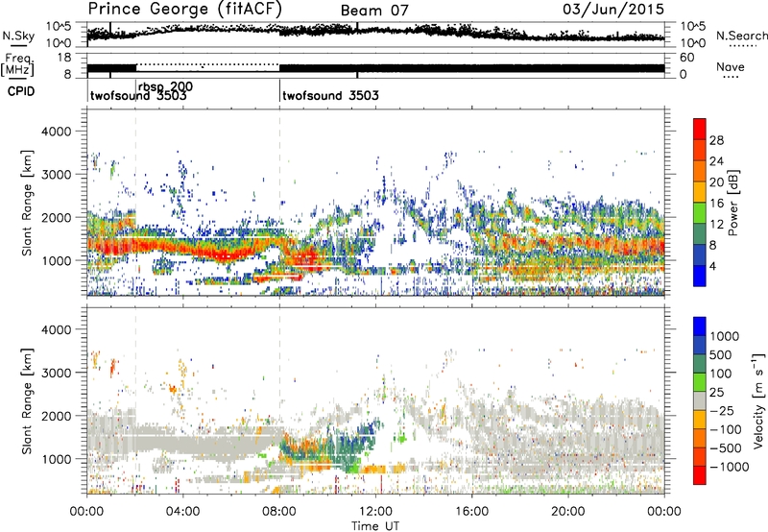768x532 pixels.
Task: Click inside the velocity range-time plot
Action: click(x=375, y=400)
